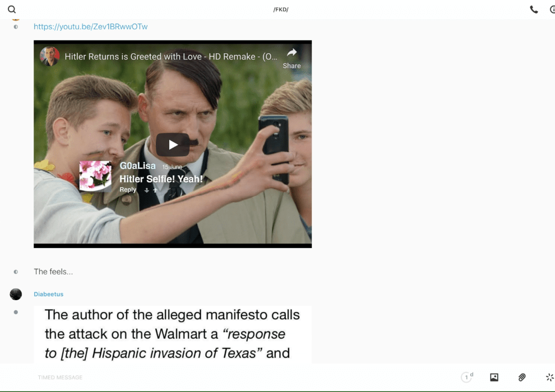
Task: Select the "The feels..." message
Action: (53, 272)
